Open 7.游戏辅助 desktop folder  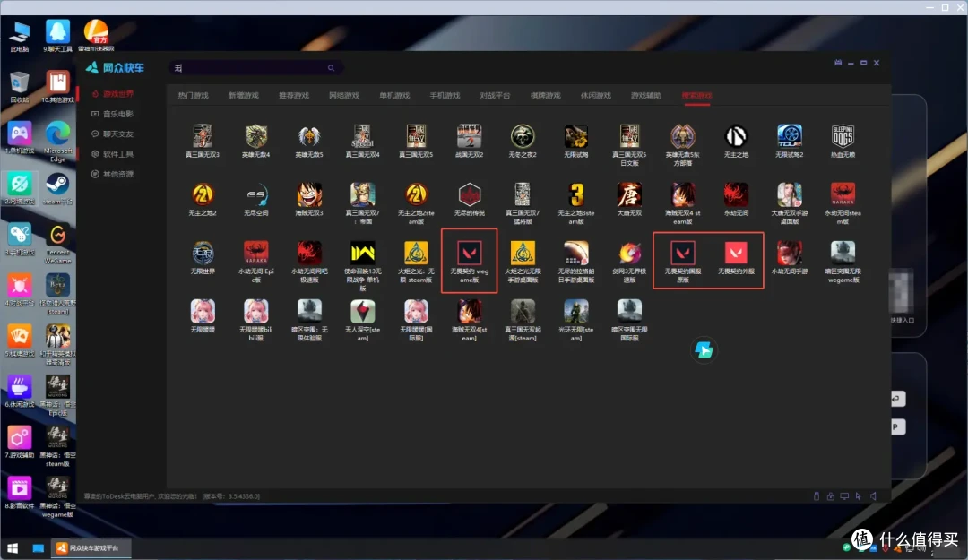19,442
